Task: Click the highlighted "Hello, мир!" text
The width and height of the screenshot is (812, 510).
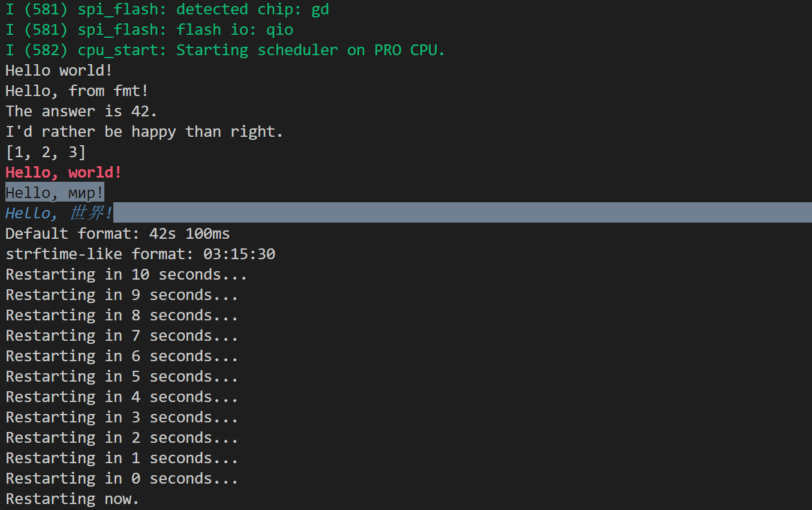Action: pos(55,193)
